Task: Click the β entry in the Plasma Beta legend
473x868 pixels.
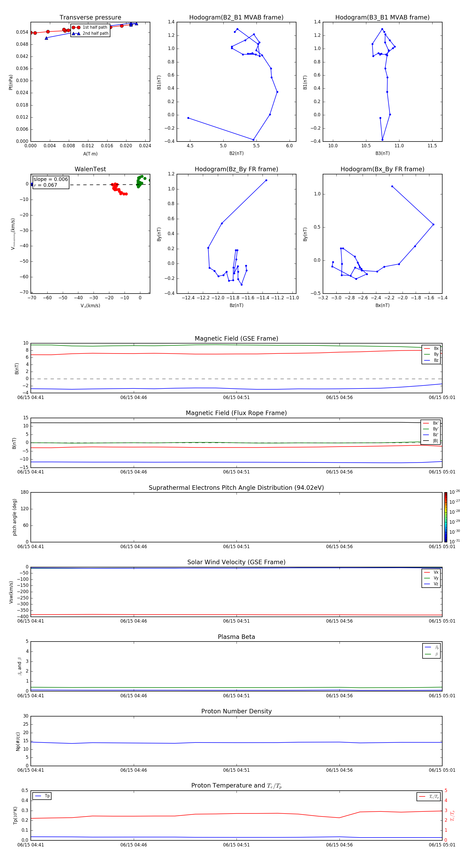Action: pos(431,654)
